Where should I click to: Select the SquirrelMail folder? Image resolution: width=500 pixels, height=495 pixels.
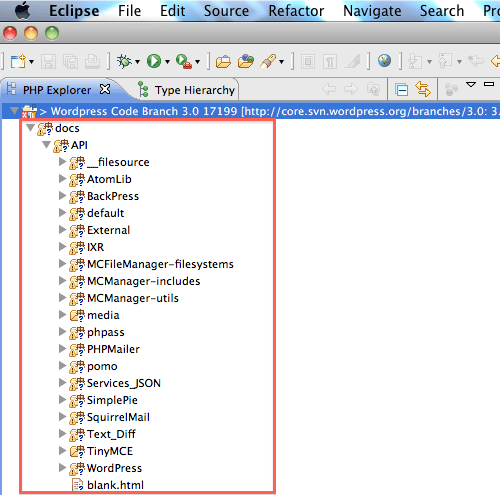pos(118,417)
